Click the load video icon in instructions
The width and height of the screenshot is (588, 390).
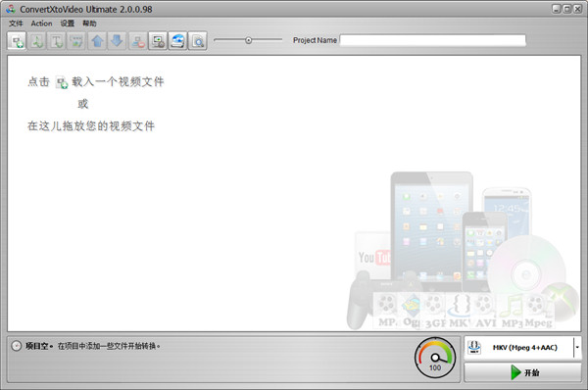pyautogui.click(x=62, y=82)
